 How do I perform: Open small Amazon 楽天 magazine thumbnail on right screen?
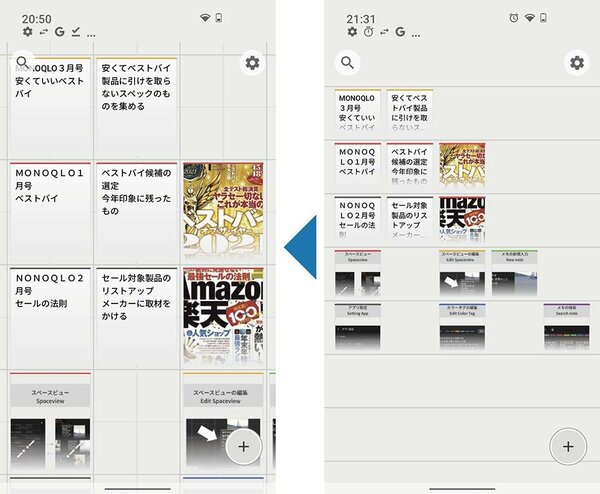(462, 219)
